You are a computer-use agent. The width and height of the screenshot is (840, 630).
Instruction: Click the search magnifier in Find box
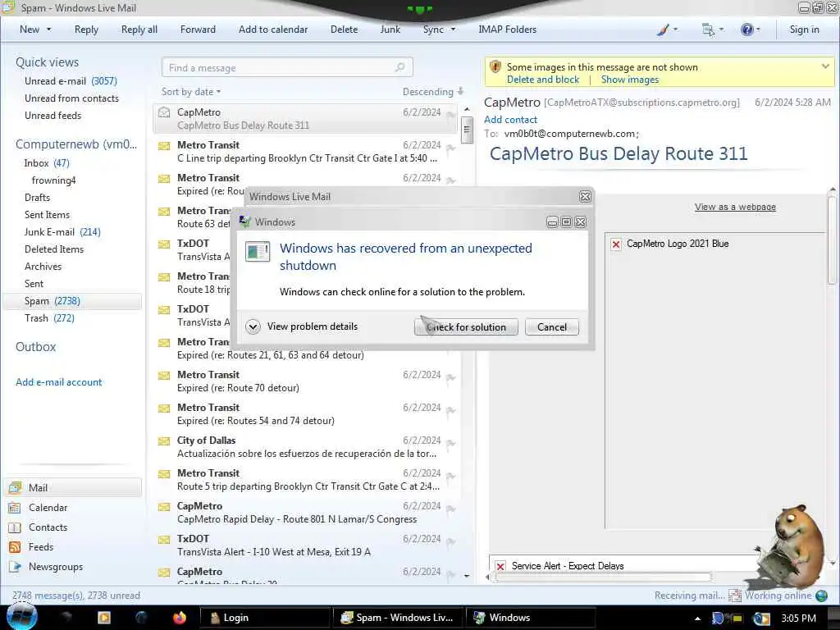click(399, 67)
